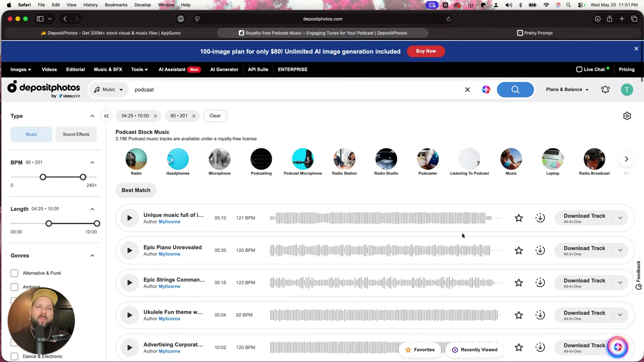
Task: Click preview download icon for Epic Strings track
Action: (540, 283)
